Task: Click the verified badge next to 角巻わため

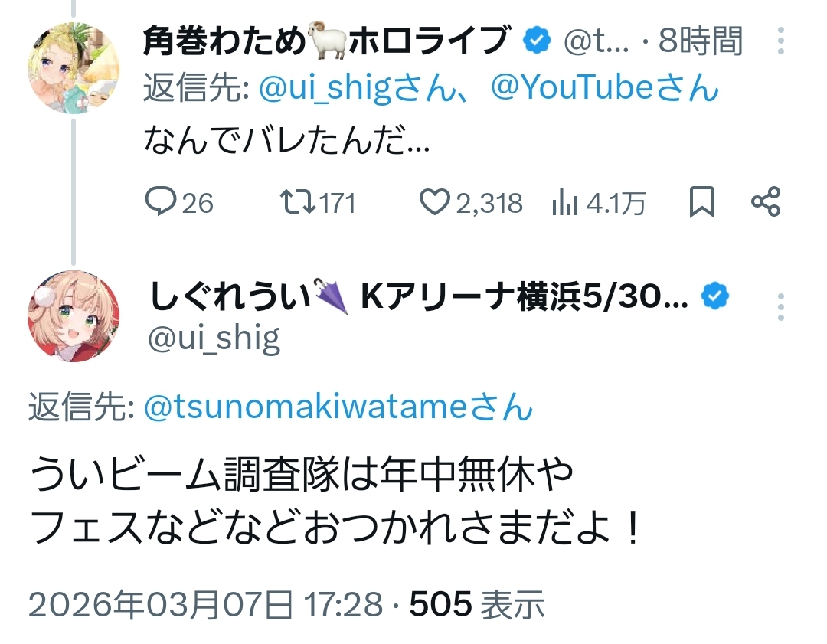Action: tap(537, 41)
